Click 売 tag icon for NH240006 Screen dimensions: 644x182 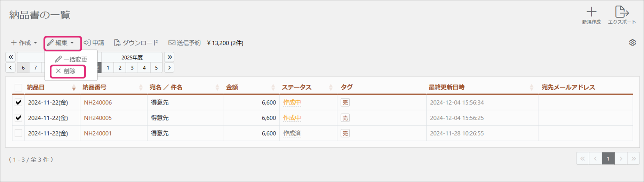[x=345, y=102]
